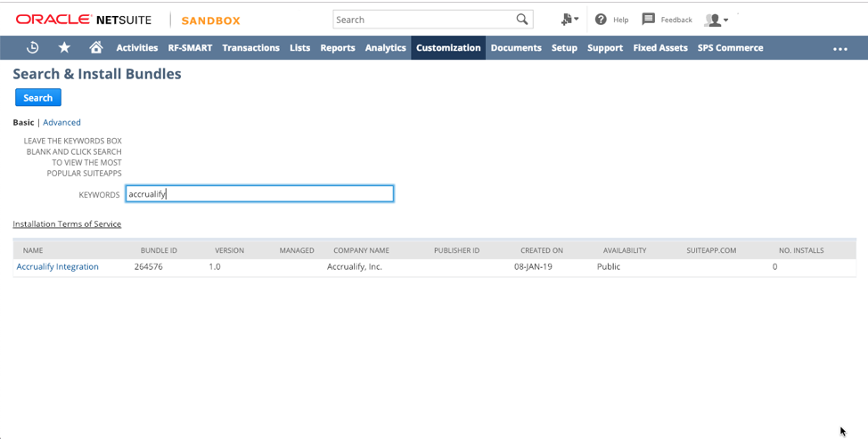The image size is (868, 439).
Task: Click the Bundle ID column header
Action: click(159, 250)
